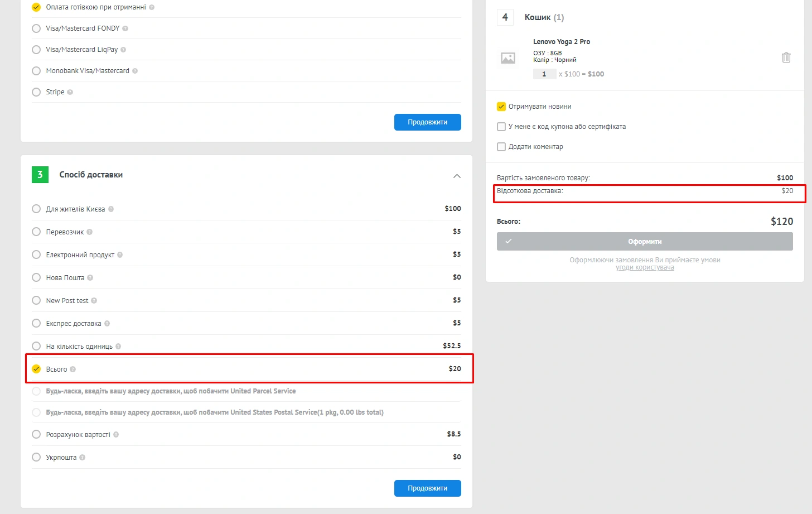Select Нова Пошта delivery method
Screen dimensions: 812x514
point(36,277)
